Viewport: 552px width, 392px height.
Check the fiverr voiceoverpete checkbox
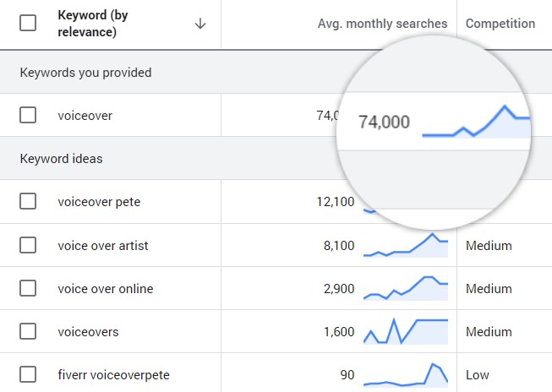[28, 374]
